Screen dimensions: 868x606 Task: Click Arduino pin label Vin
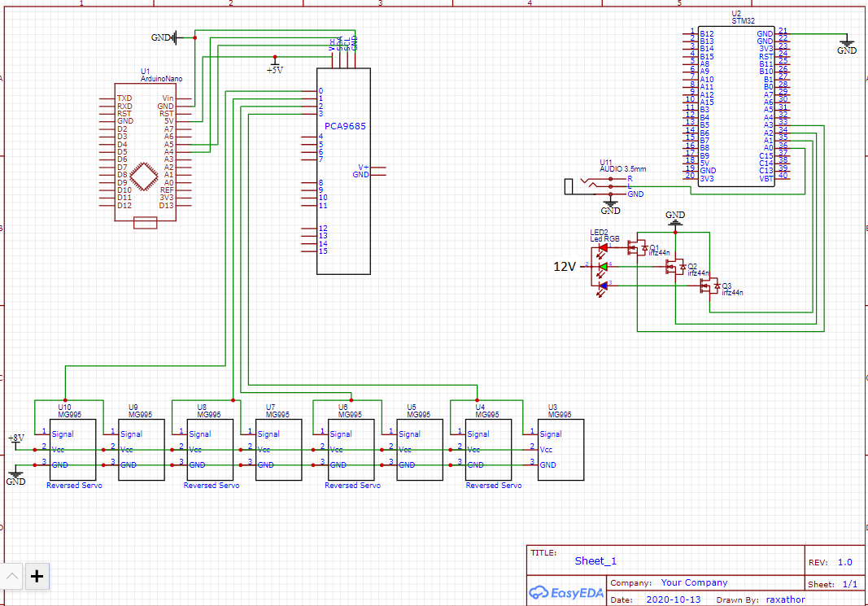pos(168,98)
